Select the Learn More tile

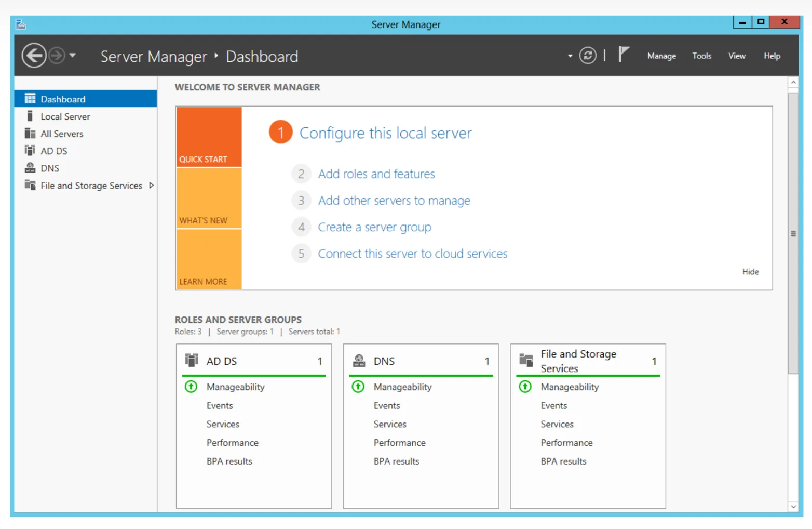tap(209, 259)
